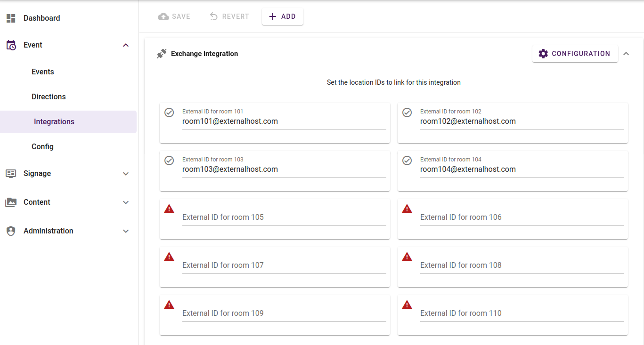This screenshot has width=644, height=345.
Task: Click the check icon for room 102
Action: tap(407, 112)
